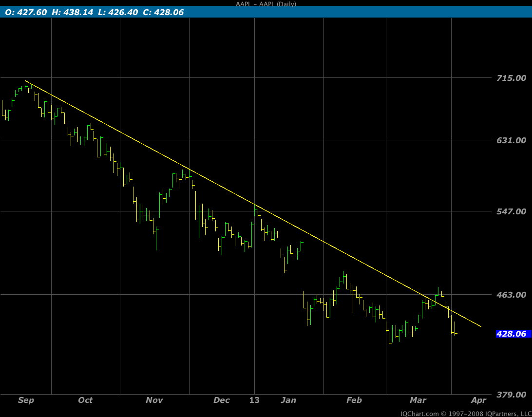Click the high value H: 438.14

71,13
